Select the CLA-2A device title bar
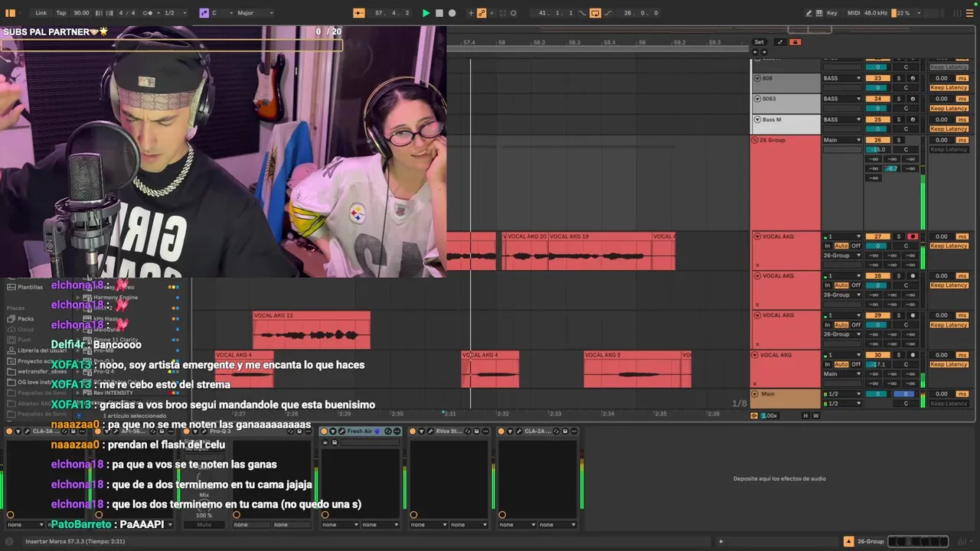Image resolution: width=980 pixels, height=551 pixels. (x=537, y=431)
